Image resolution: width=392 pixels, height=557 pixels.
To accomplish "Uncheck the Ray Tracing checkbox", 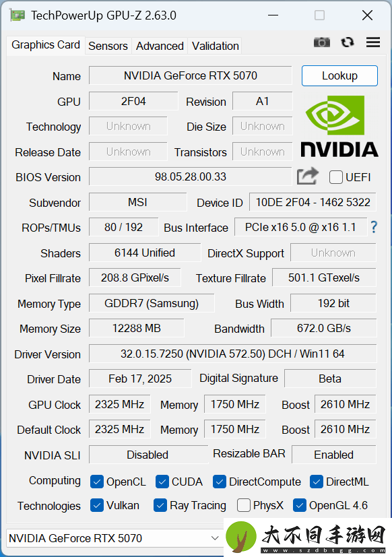I will (x=160, y=505).
